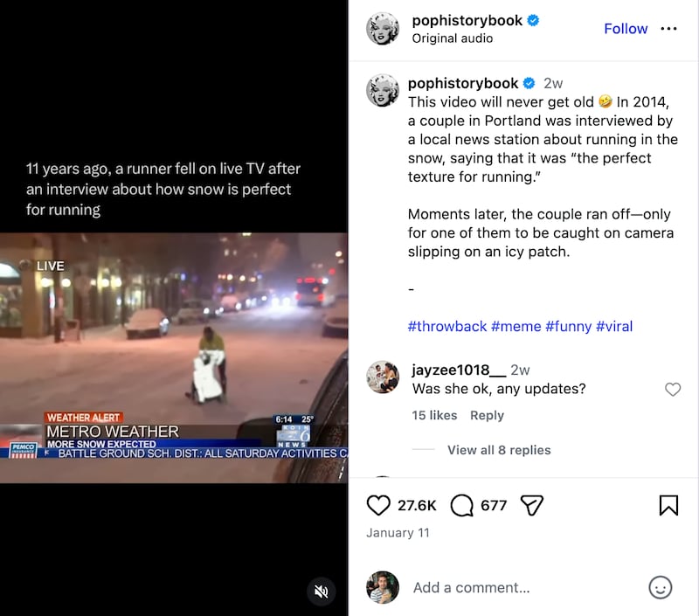Open the #throwback hashtag
Image resolution: width=699 pixels, height=616 pixels.
coord(446,326)
